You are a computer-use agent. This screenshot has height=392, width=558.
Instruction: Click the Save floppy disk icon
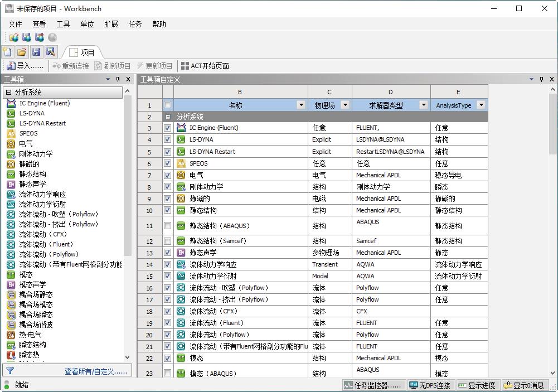click(x=36, y=52)
